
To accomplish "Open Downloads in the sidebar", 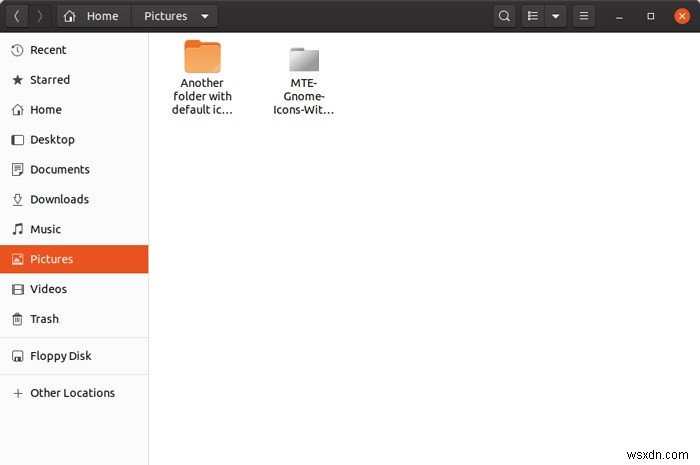I will (74, 199).
